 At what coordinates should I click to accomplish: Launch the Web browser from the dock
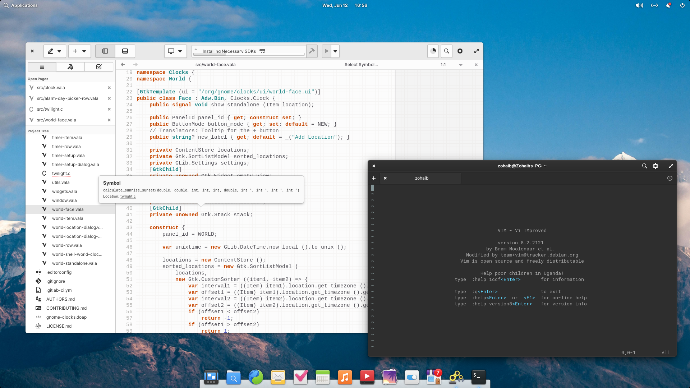(256, 377)
